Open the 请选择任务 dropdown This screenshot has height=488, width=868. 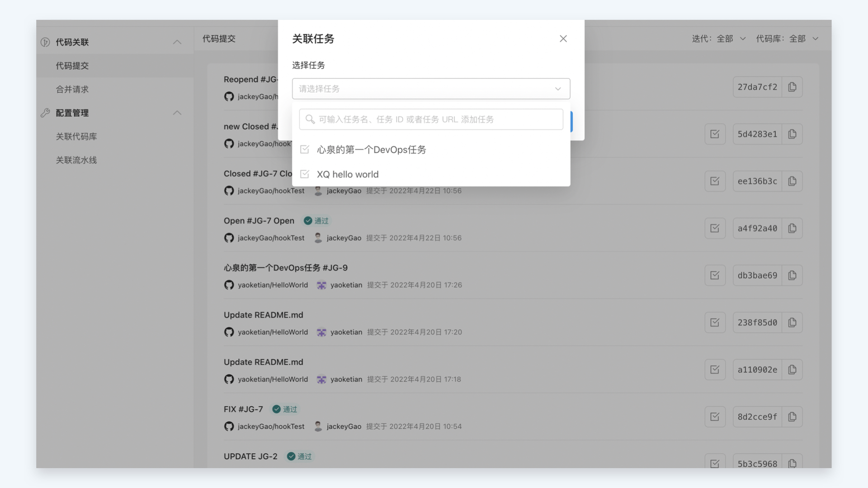coord(430,89)
